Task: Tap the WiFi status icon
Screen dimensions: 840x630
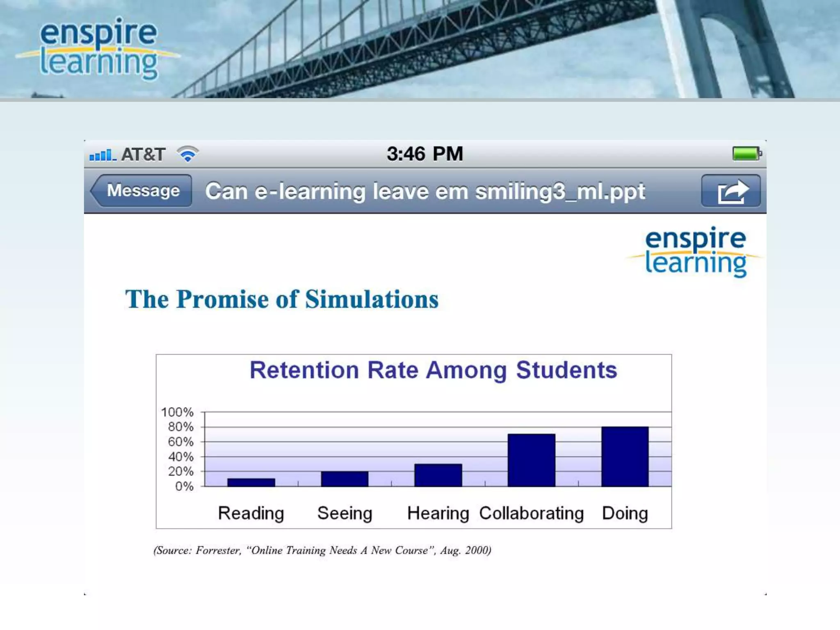Action: tap(187, 154)
